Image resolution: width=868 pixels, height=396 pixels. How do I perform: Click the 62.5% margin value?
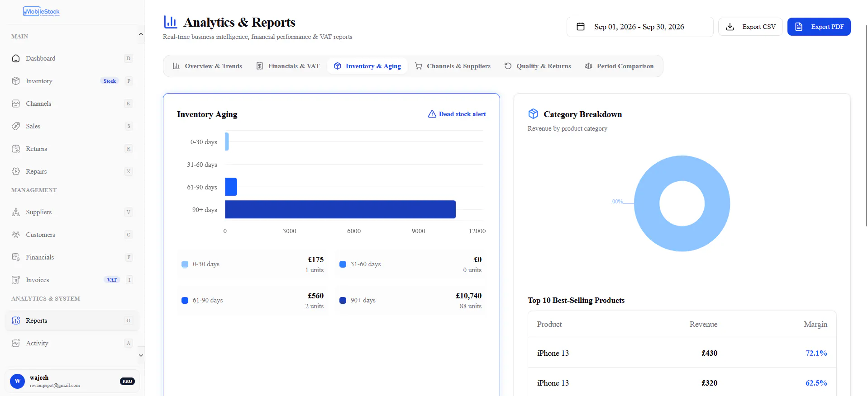[x=816, y=383]
